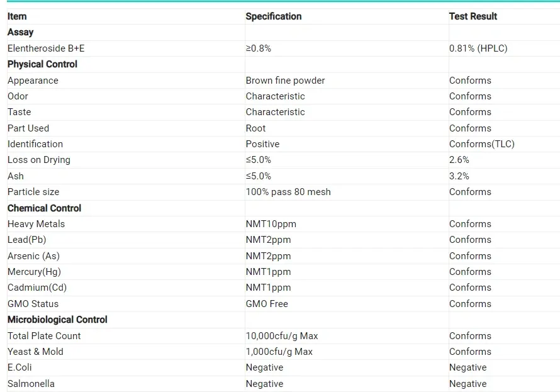Click the Physical Control section heading
Viewport: 560px width, 392px height.
click(42, 64)
